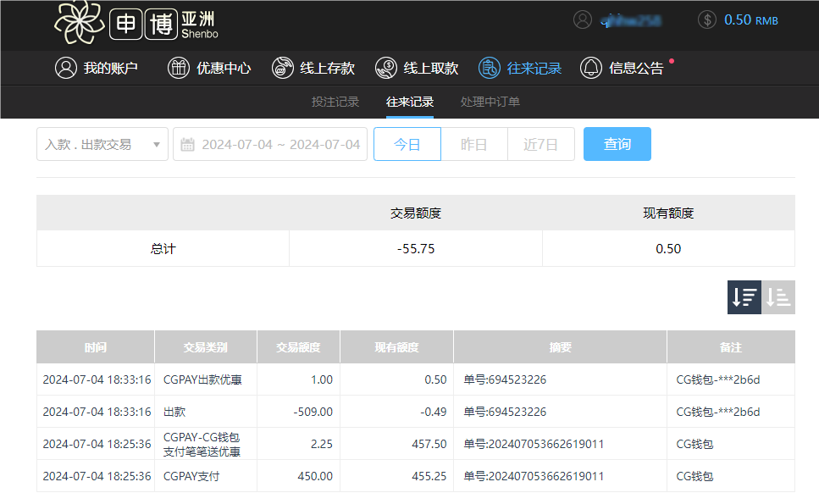
Task: Click the 线上存款 deposit icon
Action: point(281,69)
